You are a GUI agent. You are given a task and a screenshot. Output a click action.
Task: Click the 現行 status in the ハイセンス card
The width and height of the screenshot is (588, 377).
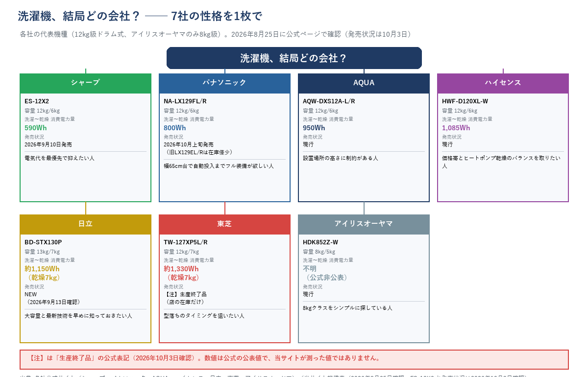pos(447,144)
